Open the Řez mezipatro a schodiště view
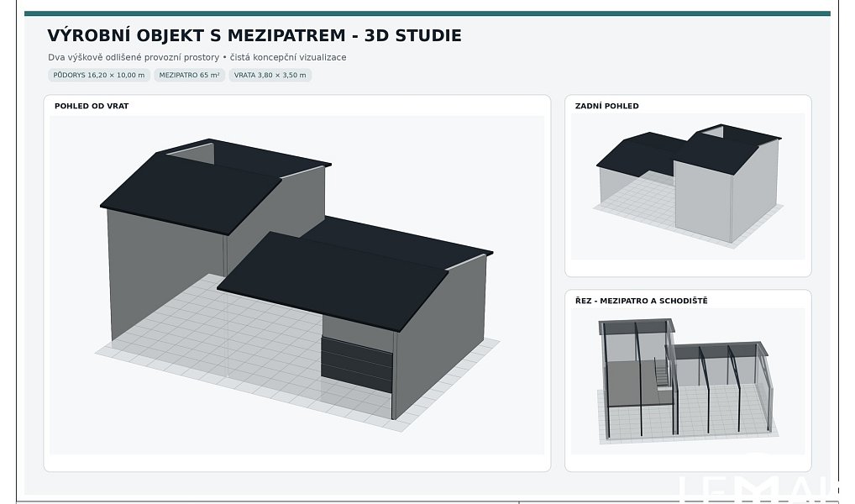 (x=688, y=381)
